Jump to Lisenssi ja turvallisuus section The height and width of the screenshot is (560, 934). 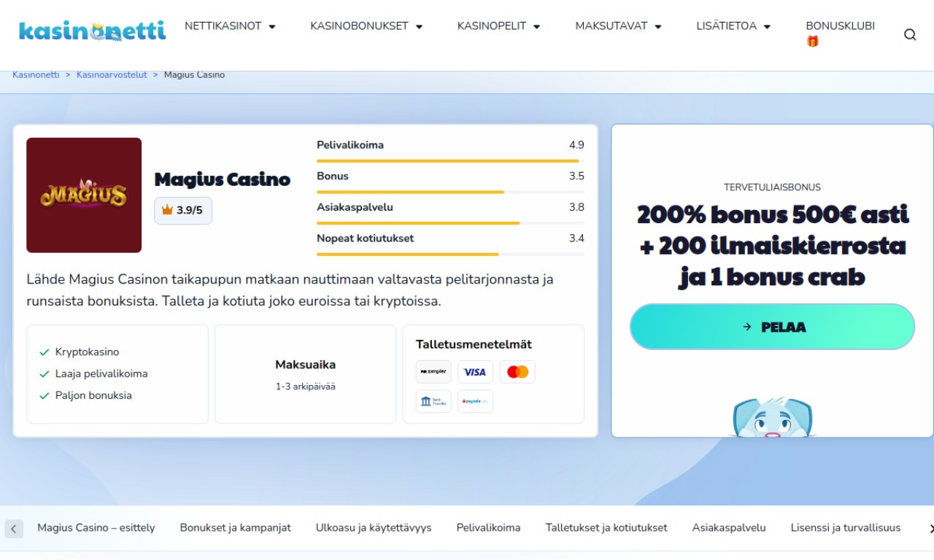tap(846, 528)
